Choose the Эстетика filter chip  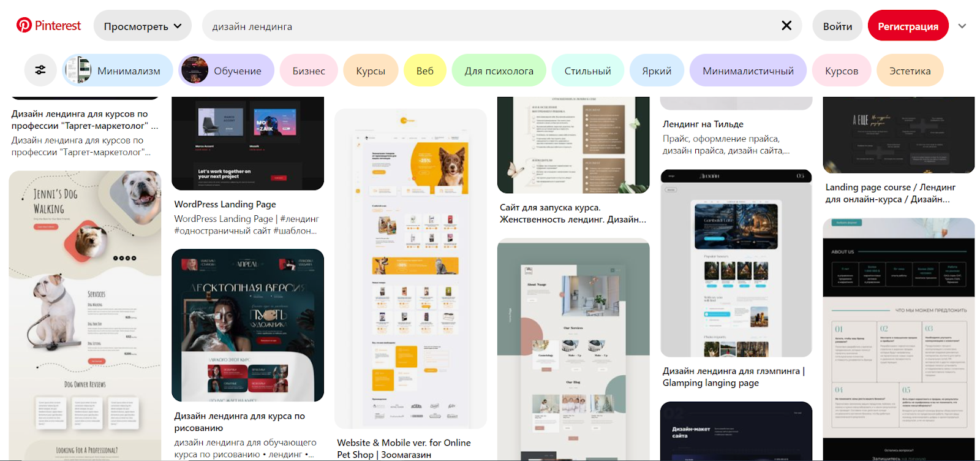click(x=910, y=70)
